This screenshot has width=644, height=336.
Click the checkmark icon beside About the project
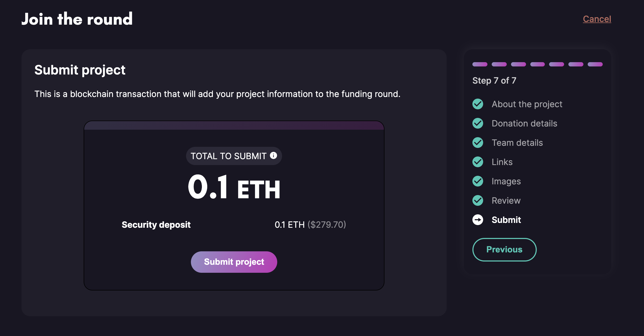(x=478, y=104)
